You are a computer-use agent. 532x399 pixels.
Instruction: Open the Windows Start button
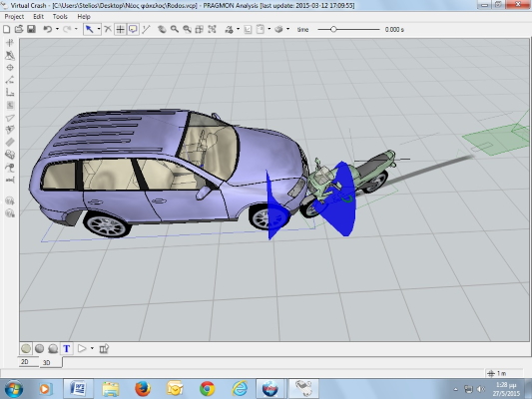[14, 389]
